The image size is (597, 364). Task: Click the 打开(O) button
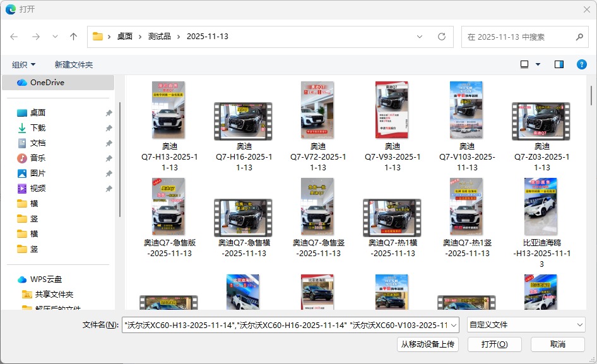[494, 344]
